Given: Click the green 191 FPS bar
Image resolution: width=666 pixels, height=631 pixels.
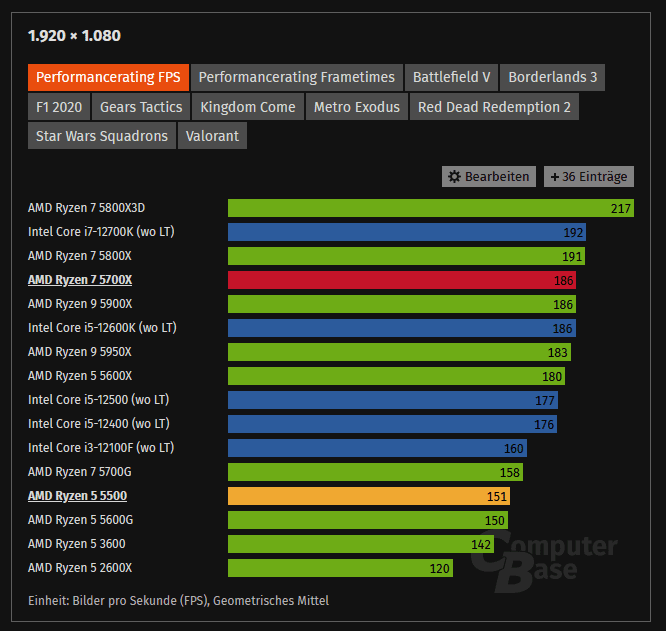Looking at the screenshot, I should [406, 256].
